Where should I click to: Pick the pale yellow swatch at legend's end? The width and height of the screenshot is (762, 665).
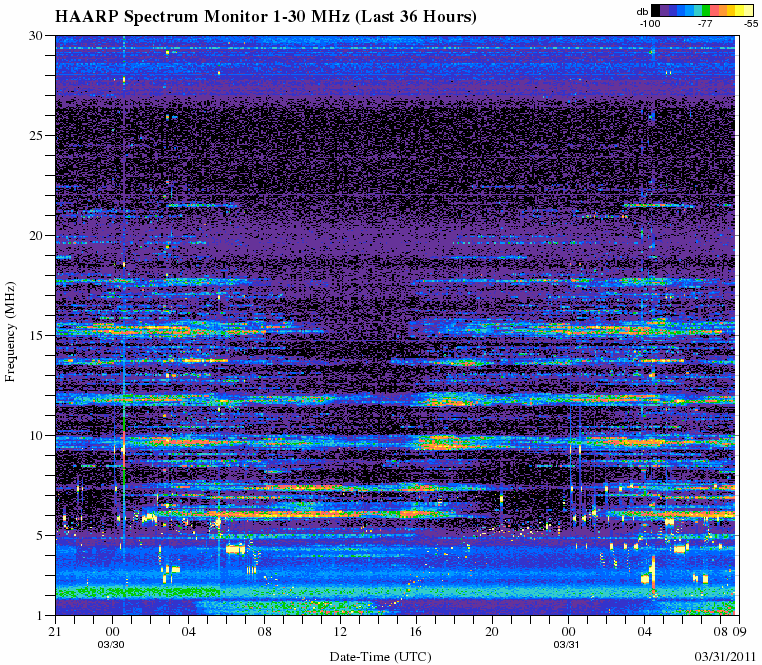(749, 11)
